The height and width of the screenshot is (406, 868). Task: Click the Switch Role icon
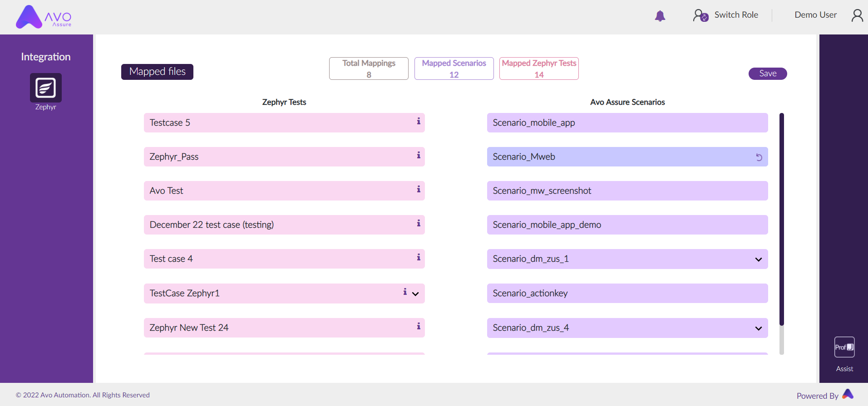(x=700, y=15)
